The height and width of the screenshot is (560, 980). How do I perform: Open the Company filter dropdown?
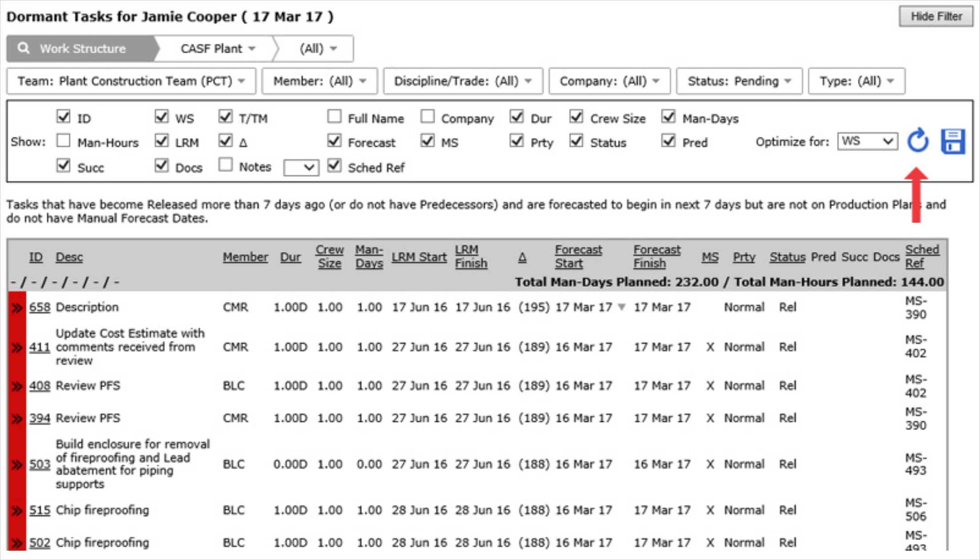(x=609, y=81)
